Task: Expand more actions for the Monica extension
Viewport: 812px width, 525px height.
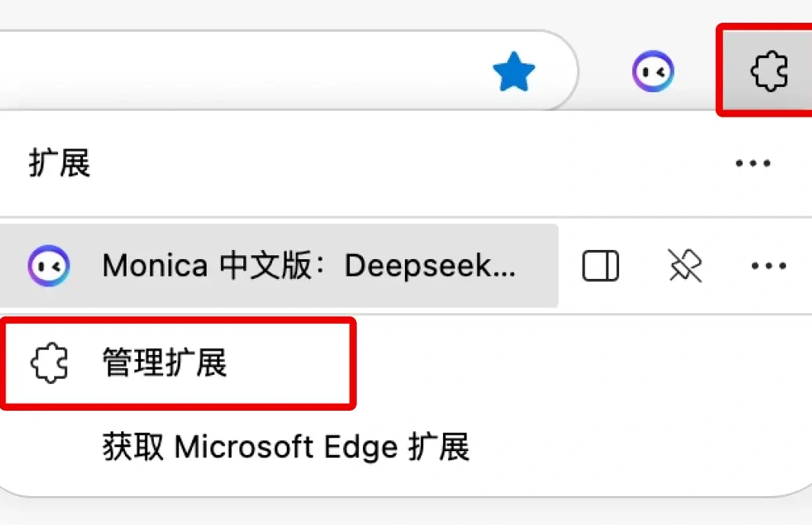Action: pos(769,266)
